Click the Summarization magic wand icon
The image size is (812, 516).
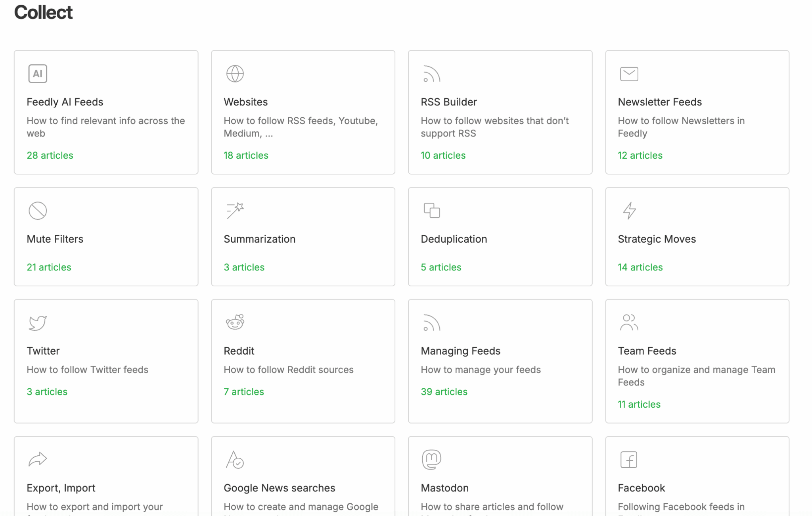pos(235,211)
